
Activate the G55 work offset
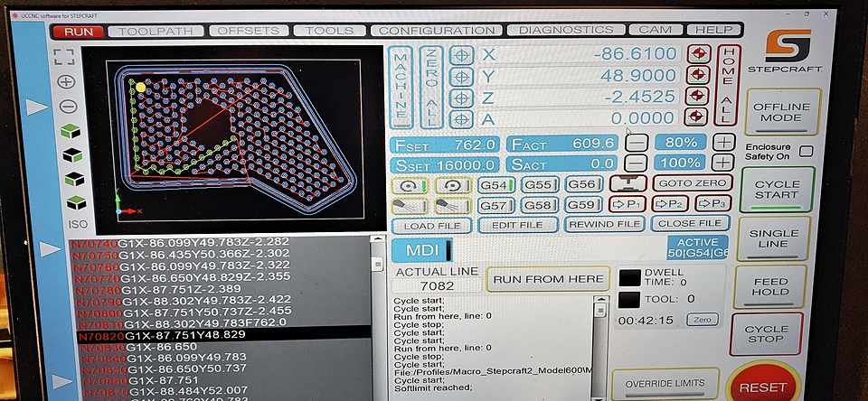point(540,185)
